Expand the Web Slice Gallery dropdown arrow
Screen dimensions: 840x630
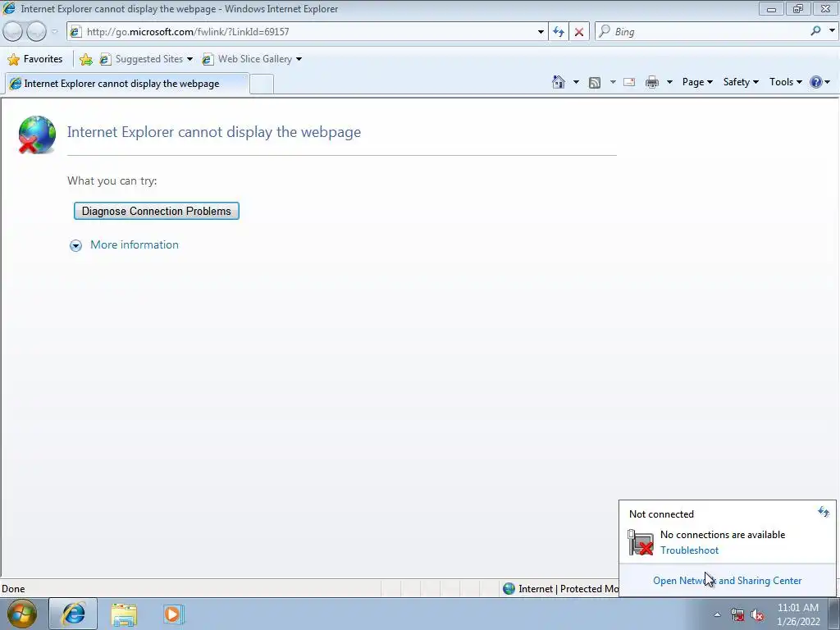pos(299,59)
